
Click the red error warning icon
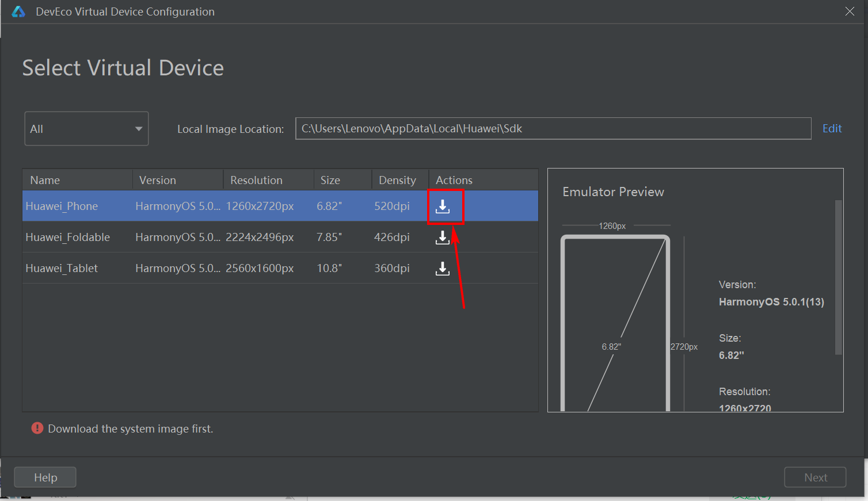click(37, 429)
